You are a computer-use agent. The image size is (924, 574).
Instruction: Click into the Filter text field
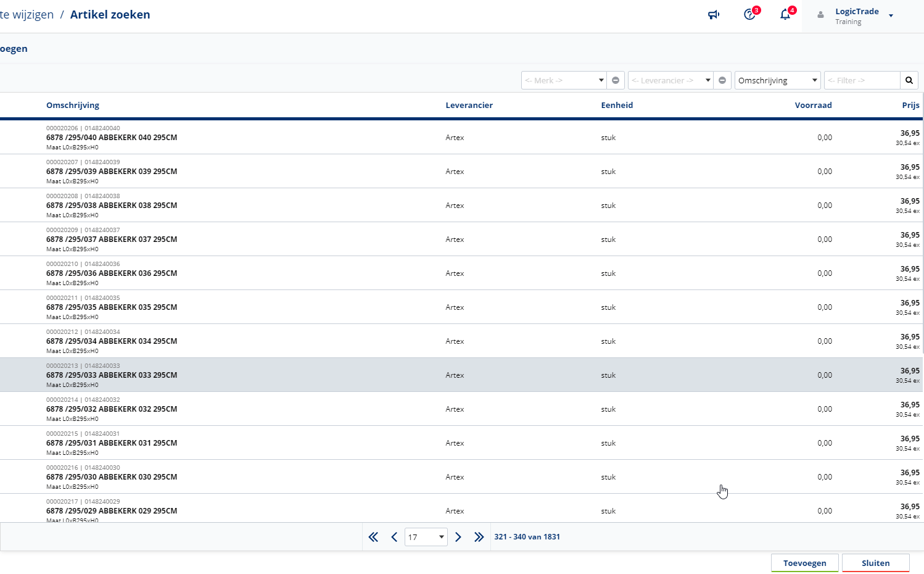pyautogui.click(x=862, y=80)
